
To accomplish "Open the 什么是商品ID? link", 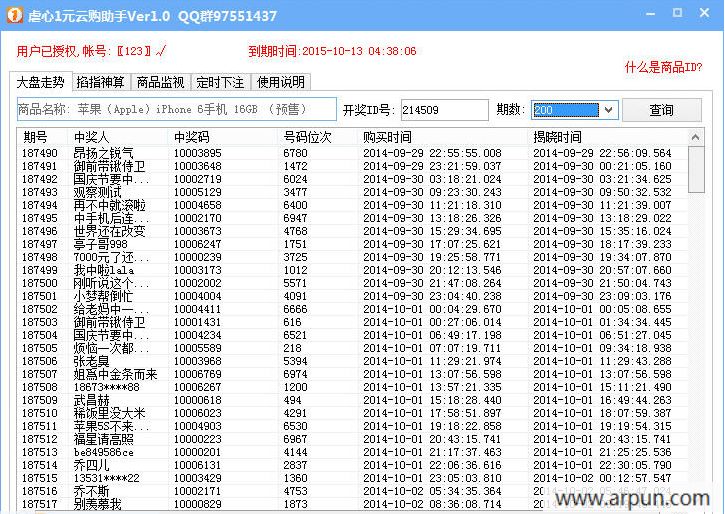I will (x=663, y=67).
